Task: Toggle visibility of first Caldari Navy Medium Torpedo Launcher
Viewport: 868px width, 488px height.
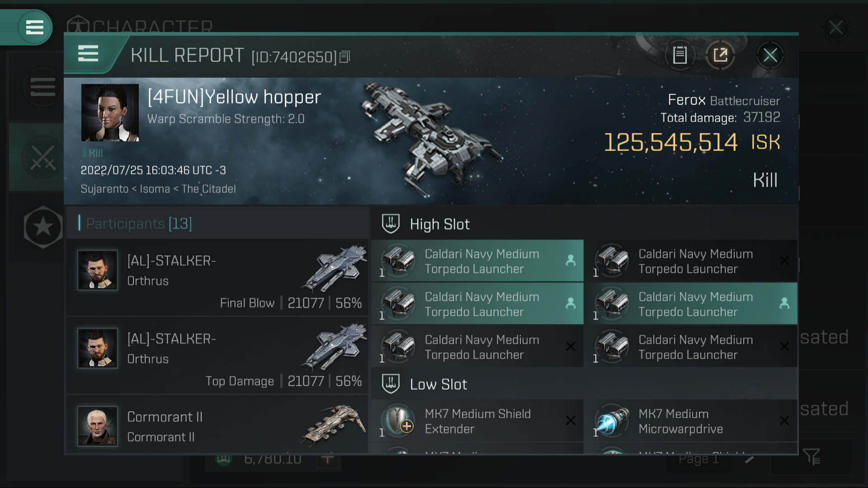Action: tap(569, 261)
